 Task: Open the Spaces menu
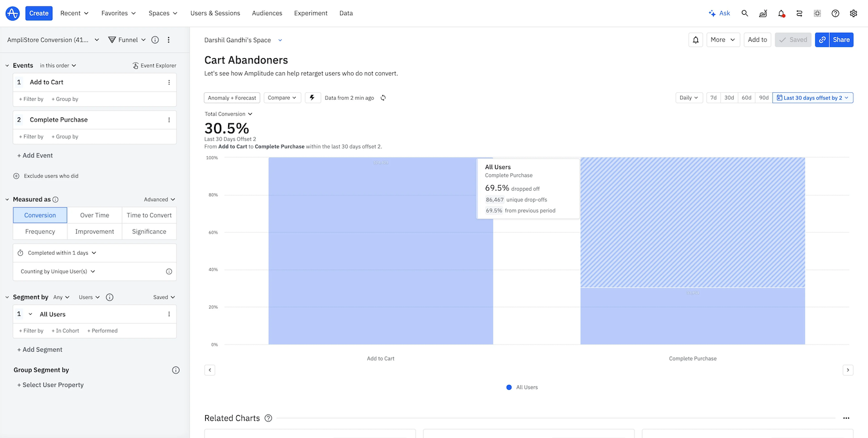pos(162,13)
